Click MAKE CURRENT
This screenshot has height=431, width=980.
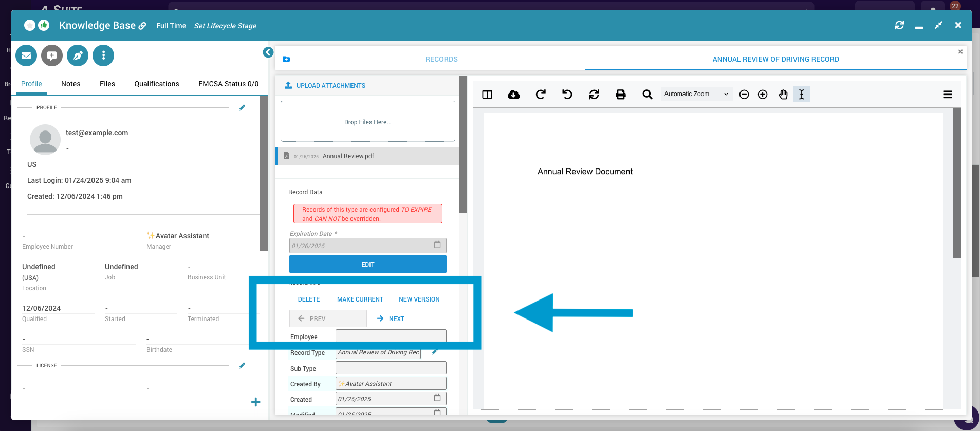(x=360, y=299)
